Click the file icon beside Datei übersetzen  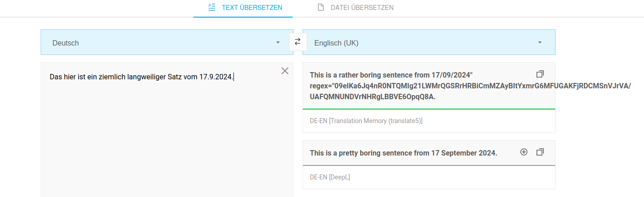(x=321, y=8)
